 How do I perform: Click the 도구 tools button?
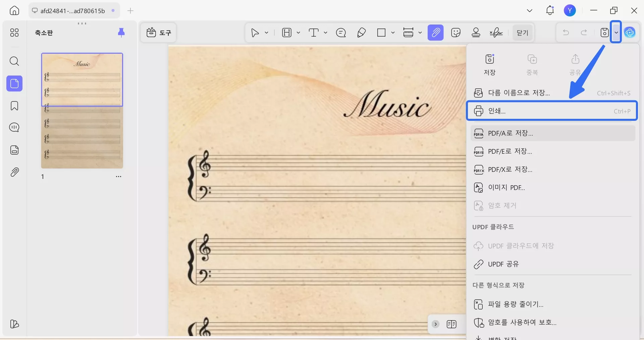pos(159,33)
